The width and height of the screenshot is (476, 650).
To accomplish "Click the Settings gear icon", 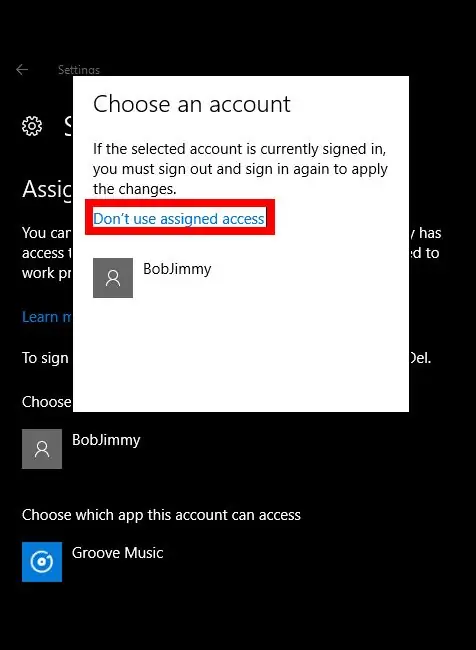I will (x=32, y=126).
